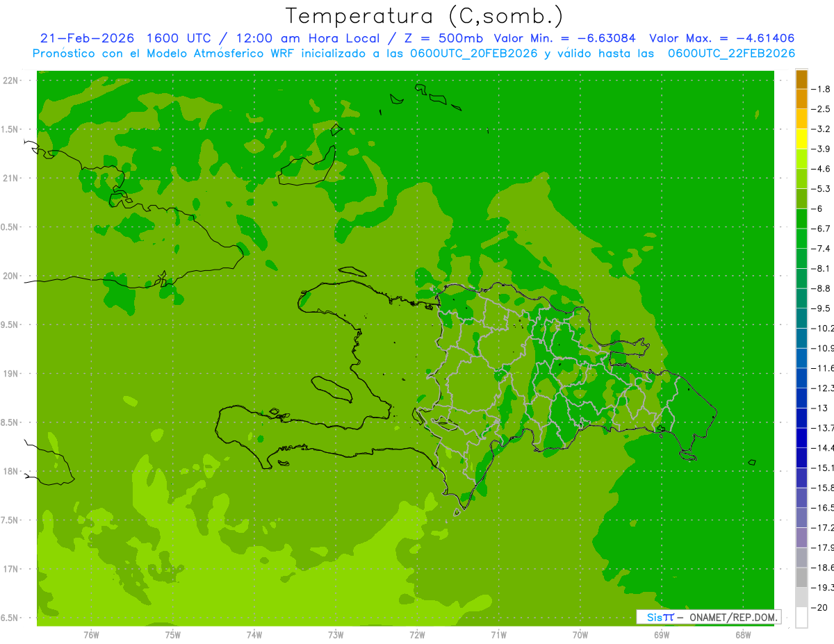Viewport: 834px width, 644px height.
Task: Click the -8.8 legend value
Action: (x=821, y=288)
